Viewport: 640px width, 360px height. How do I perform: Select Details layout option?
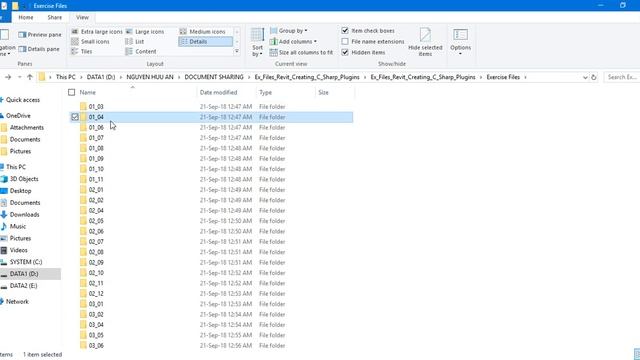tap(205, 42)
